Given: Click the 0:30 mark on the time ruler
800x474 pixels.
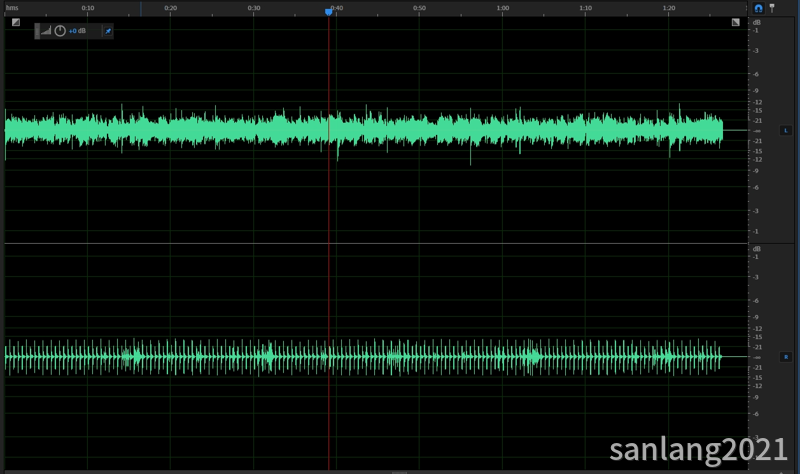Looking at the screenshot, I should coord(254,8).
